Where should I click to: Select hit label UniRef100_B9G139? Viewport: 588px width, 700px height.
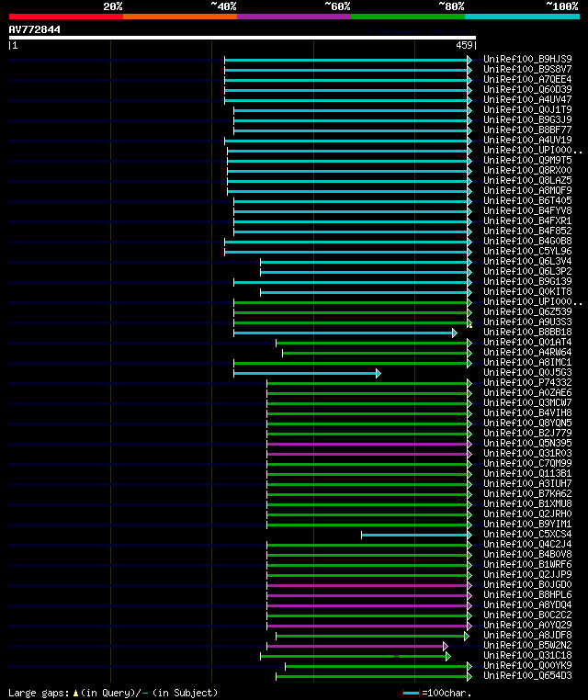pyautogui.click(x=527, y=281)
